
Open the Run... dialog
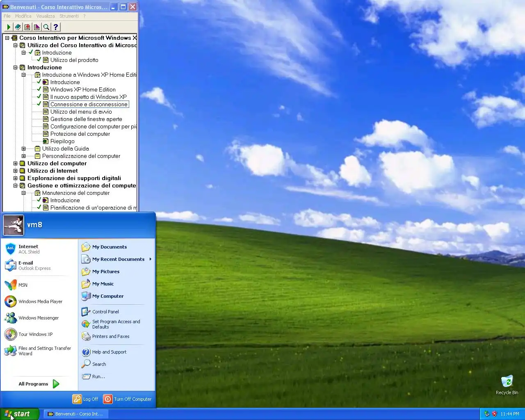tap(117, 377)
